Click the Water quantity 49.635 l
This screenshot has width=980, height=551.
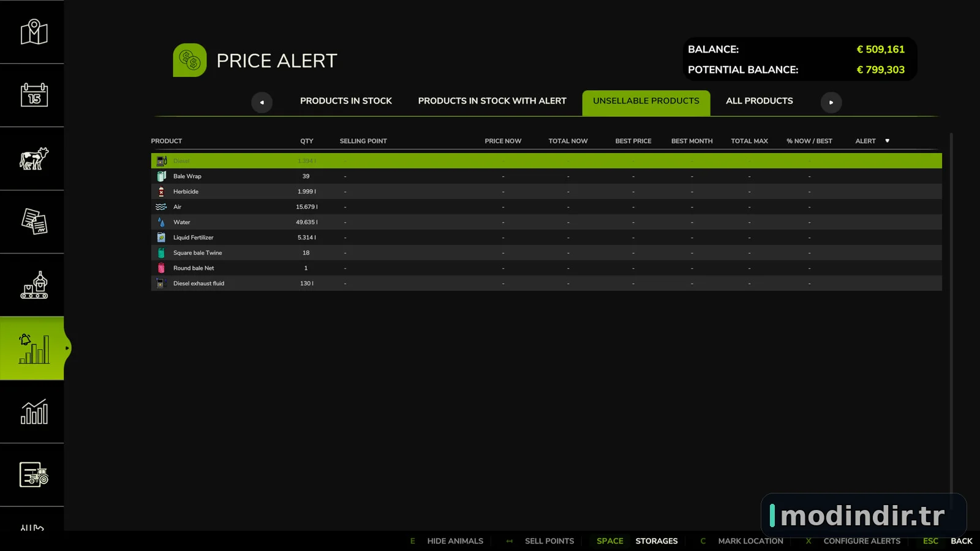click(x=307, y=222)
